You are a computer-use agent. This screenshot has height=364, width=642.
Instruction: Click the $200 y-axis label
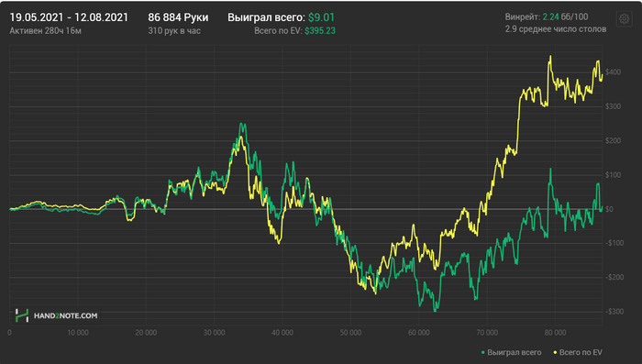click(x=613, y=141)
